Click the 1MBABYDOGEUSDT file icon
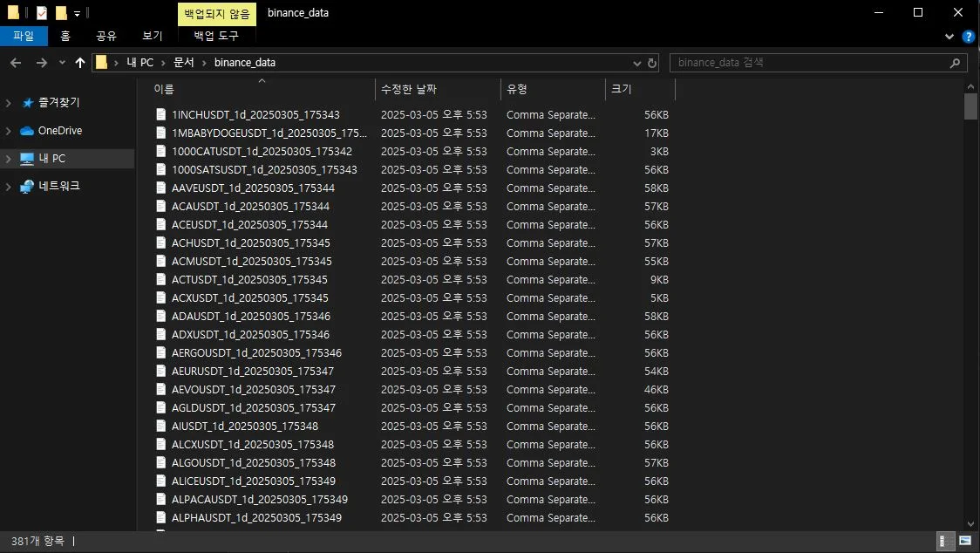Screen dimensions: 980x553 pos(160,133)
